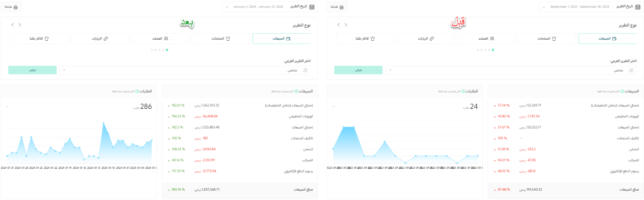Click the active green carousel dot in September 2023 report
Viewport: 644px width, 200px height.
point(493,50)
